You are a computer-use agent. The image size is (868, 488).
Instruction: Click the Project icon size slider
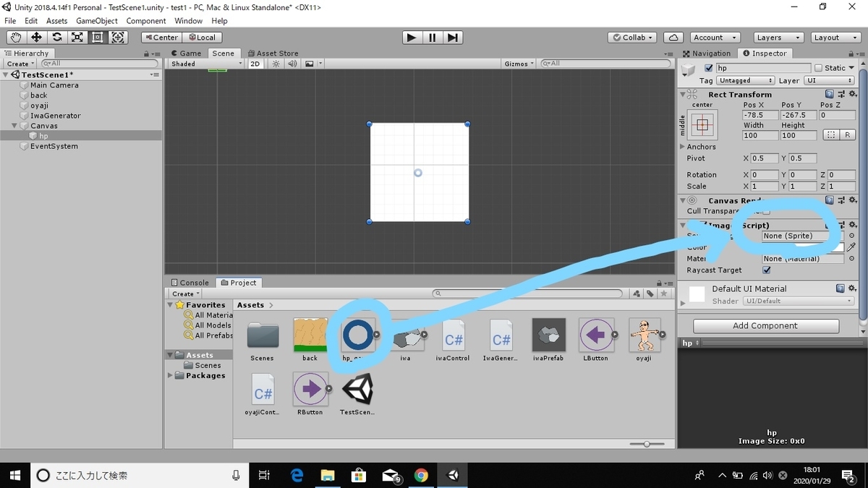point(647,444)
